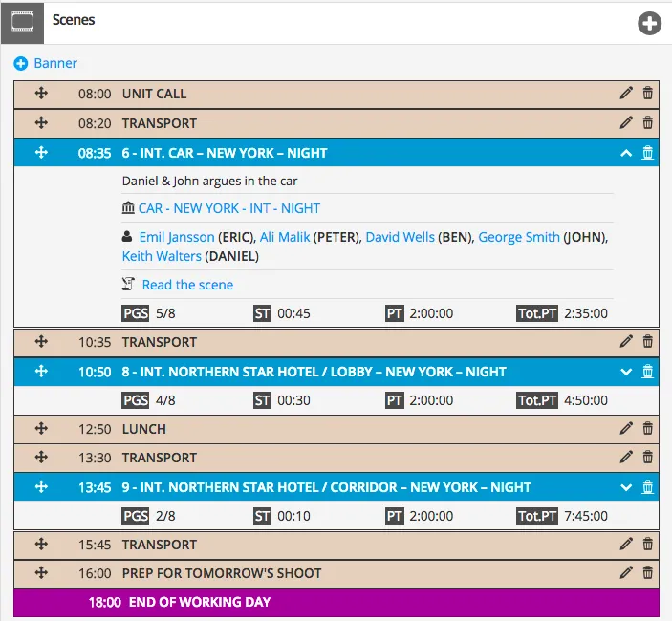The image size is (672, 621).
Task: Delete scene 6 INT. CAR
Action: coord(647,153)
